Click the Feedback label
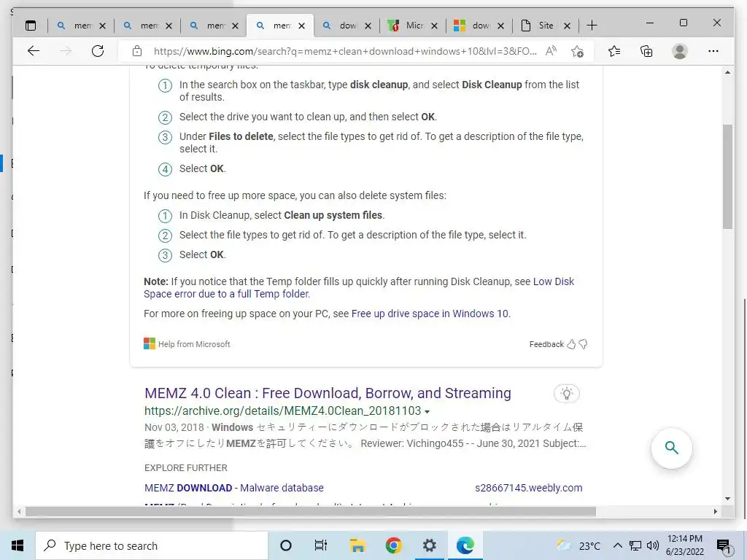Viewport: 747px width, 560px height. tap(546, 344)
